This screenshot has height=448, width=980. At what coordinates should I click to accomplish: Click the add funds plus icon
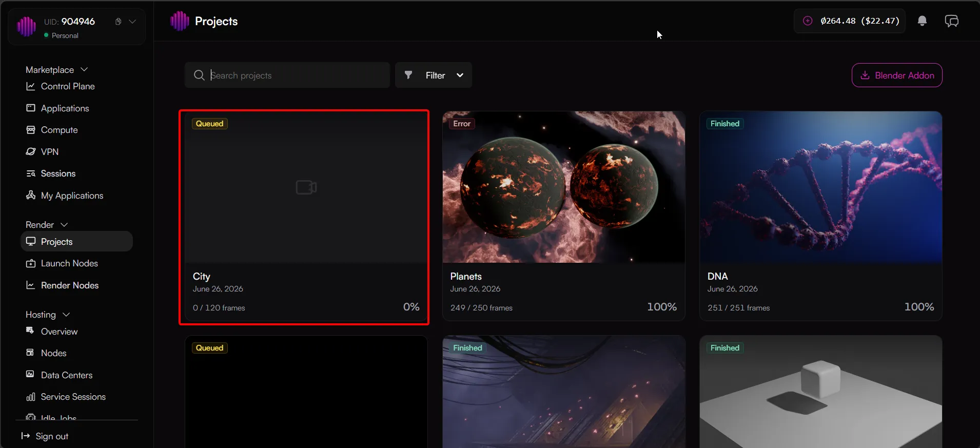pos(808,21)
